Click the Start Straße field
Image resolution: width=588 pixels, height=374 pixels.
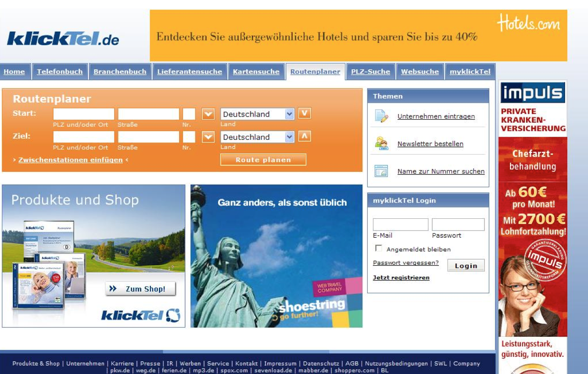point(148,114)
